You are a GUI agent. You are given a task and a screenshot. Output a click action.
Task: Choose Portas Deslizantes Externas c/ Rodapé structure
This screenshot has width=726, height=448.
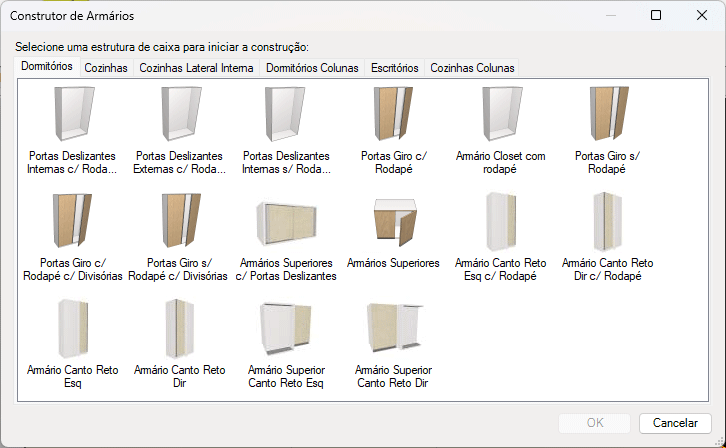click(178, 116)
